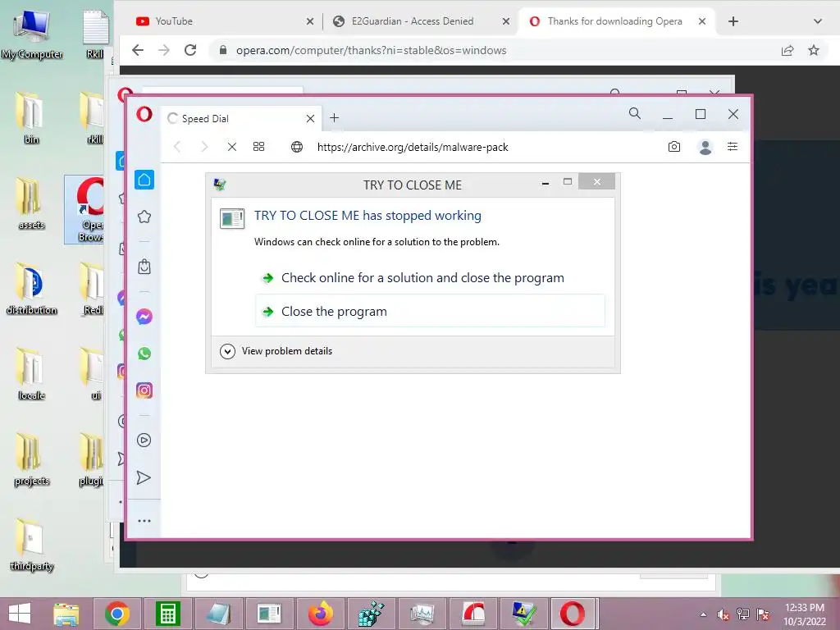The image size is (840, 630).
Task: Close E2Guardian tab in Chrome
Action: pos(505,21)
